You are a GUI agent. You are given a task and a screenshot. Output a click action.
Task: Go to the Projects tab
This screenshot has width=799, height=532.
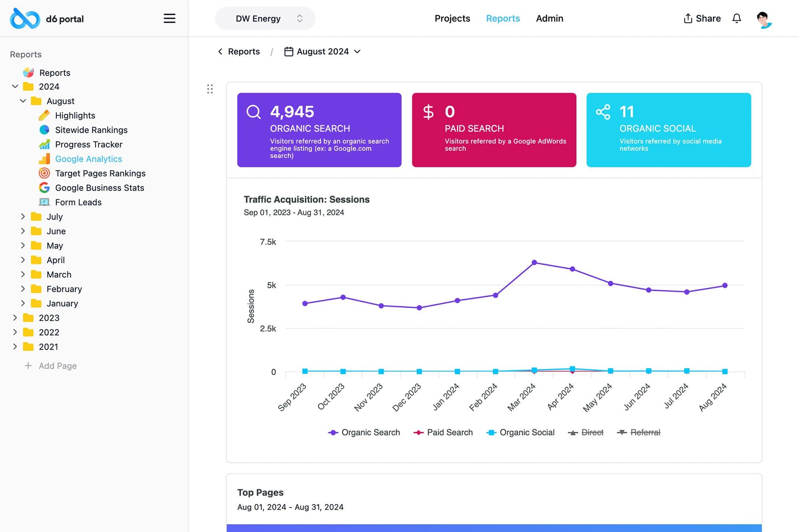452,18
